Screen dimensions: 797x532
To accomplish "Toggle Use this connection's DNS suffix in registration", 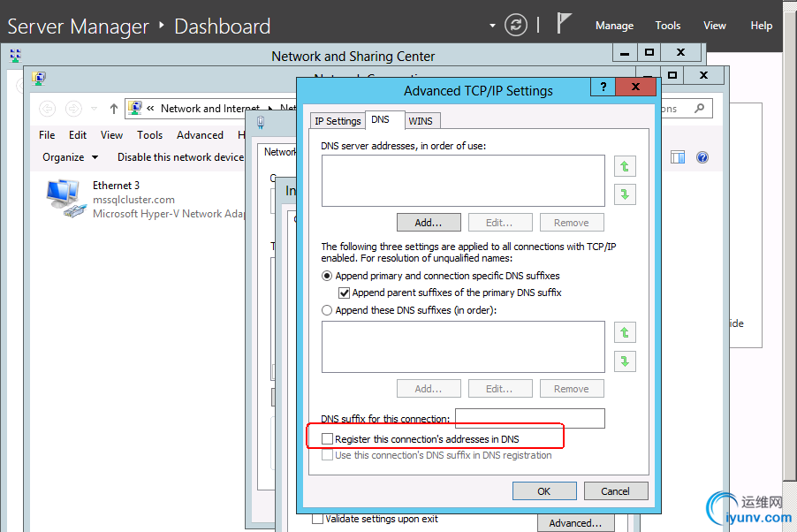I will click(x=327, y=455).
